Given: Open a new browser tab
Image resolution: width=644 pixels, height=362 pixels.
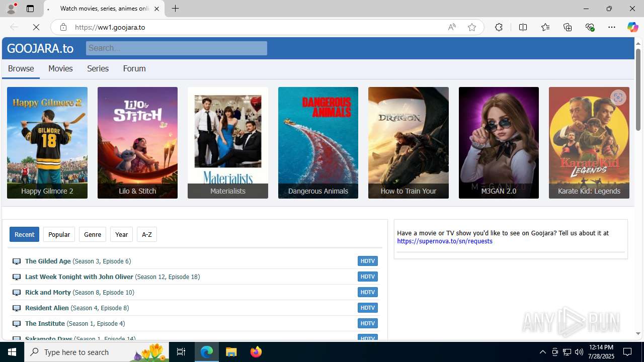Looking at the screenshot, I should 175,9.
